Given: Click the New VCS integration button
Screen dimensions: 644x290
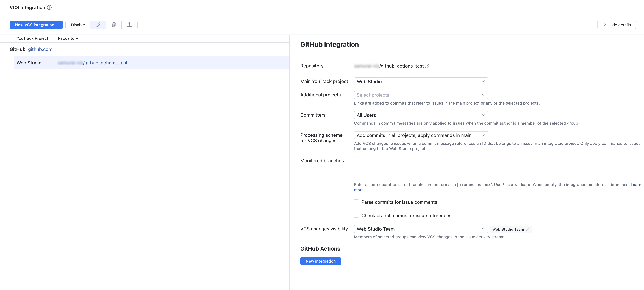Looking at the screenshot, I should (36, 25).
